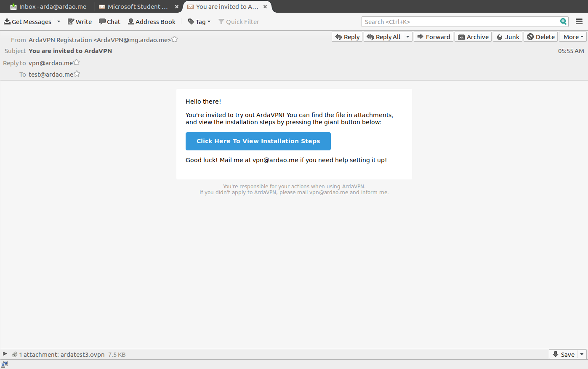Click the vpn@ardao.me reply-to address
The image size is (588, 369).
[x=51, y=63]
